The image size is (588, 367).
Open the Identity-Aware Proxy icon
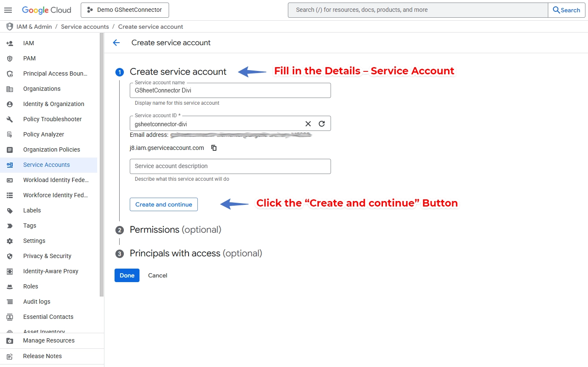click(10, 271)
